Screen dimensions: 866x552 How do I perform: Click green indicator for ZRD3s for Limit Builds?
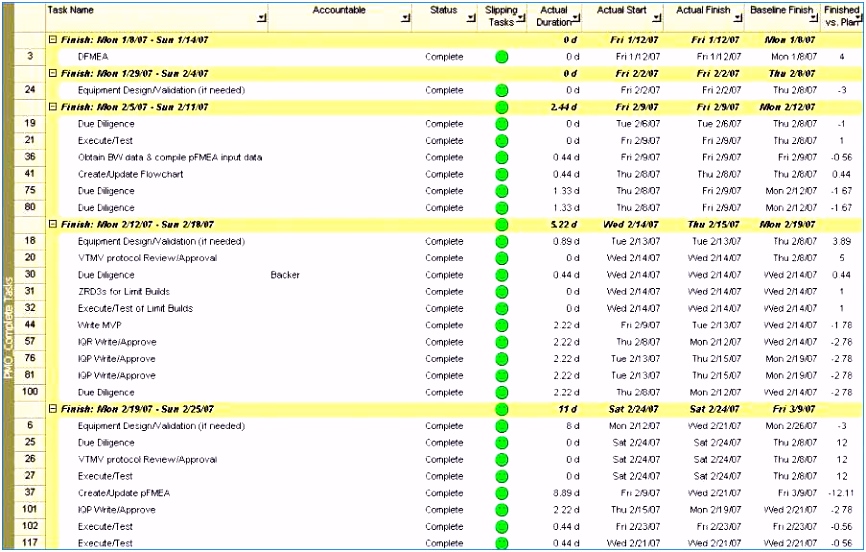point(501,292)
